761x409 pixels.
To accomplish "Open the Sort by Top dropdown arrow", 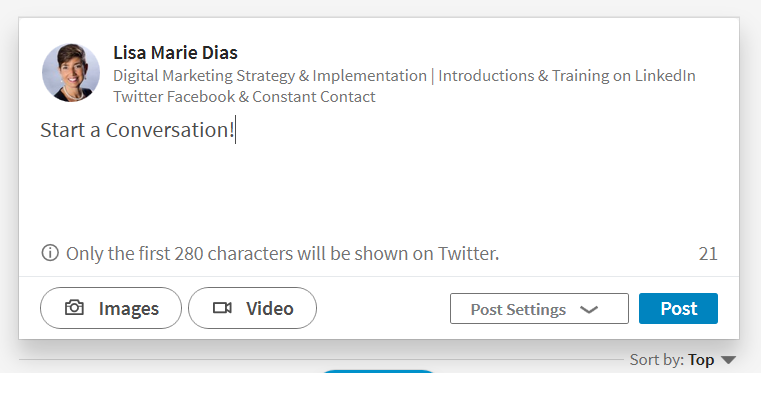I will [728, 360].
